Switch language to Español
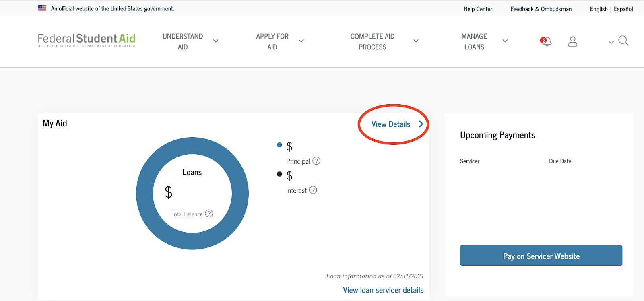644x301 pixels. pos(623,9)
